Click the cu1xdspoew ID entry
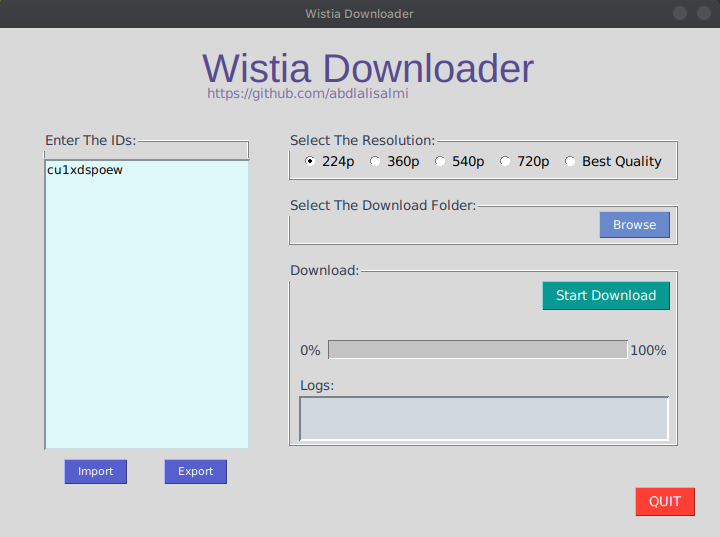Screen dimensions: 720x537 84,170
